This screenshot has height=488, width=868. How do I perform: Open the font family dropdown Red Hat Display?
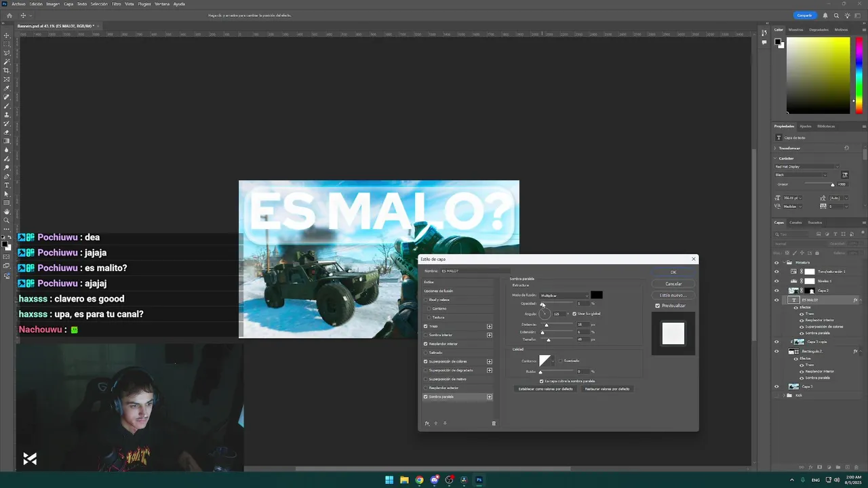coord(808,167)
